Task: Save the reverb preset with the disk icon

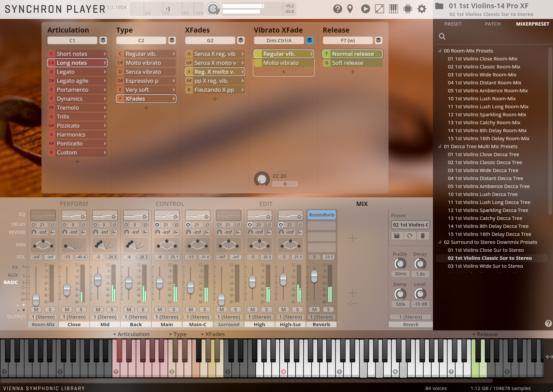Action: tap(397, 236)
